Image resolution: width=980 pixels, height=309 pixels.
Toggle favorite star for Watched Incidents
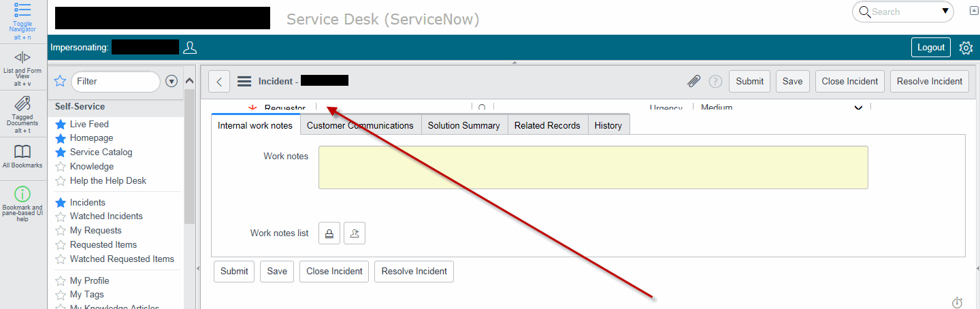[x=61, y=216]
